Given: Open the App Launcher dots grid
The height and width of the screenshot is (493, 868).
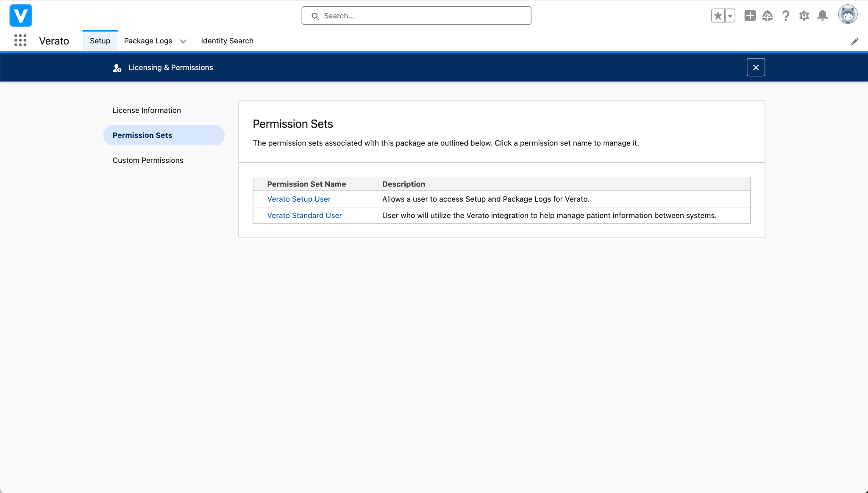Looking at the screenshot, I should coord(20,41).
